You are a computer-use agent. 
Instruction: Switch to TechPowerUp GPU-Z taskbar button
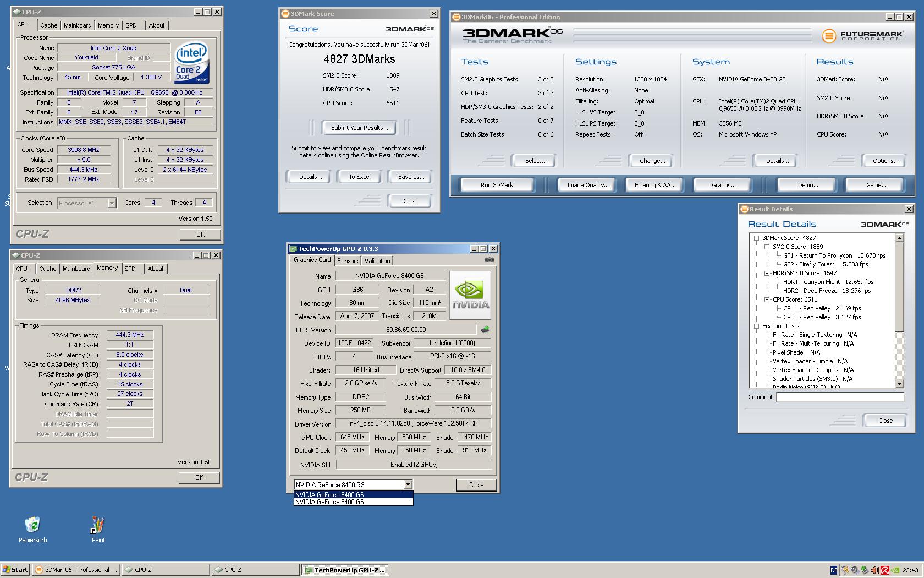(x=345, y=570)
